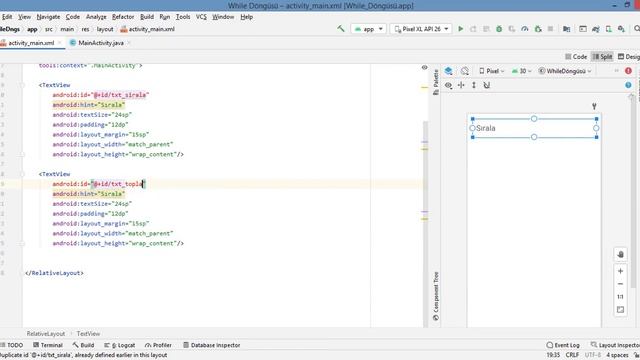Toggle the editor inspections eye icon
This screenshot has width=640, height=360.
pos(424,67)
